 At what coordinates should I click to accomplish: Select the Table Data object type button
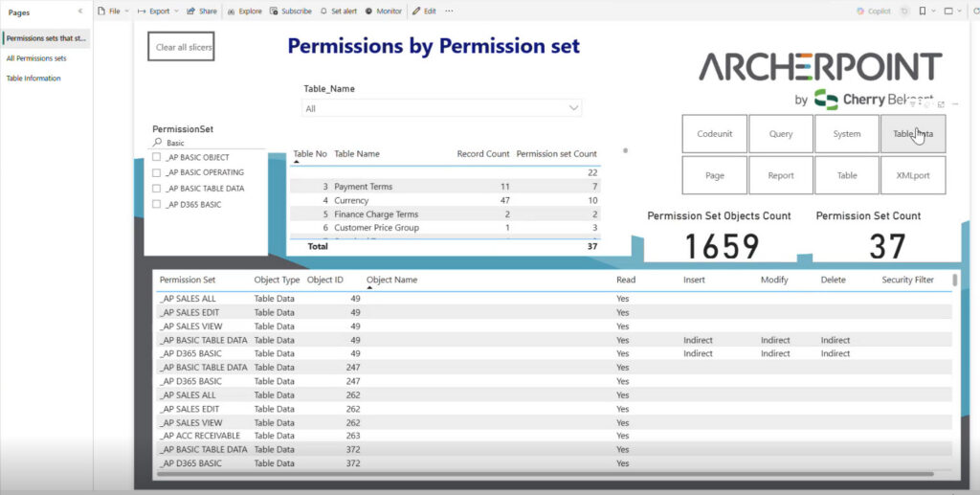913,134
